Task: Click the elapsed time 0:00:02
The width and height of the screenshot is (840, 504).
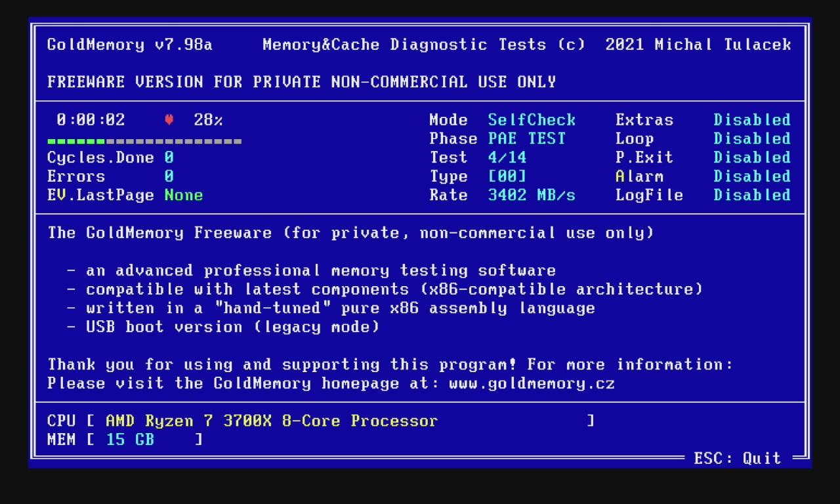Action: point(91,120)
